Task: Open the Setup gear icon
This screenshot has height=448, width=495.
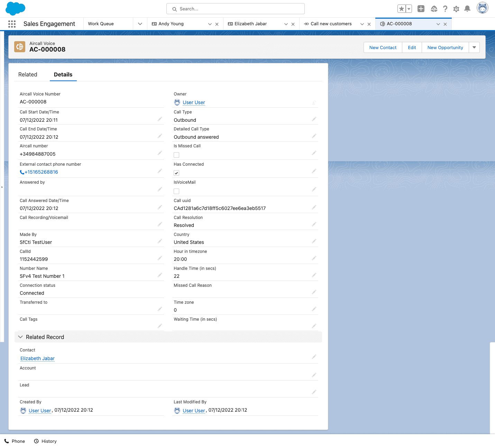Action: 456,9
